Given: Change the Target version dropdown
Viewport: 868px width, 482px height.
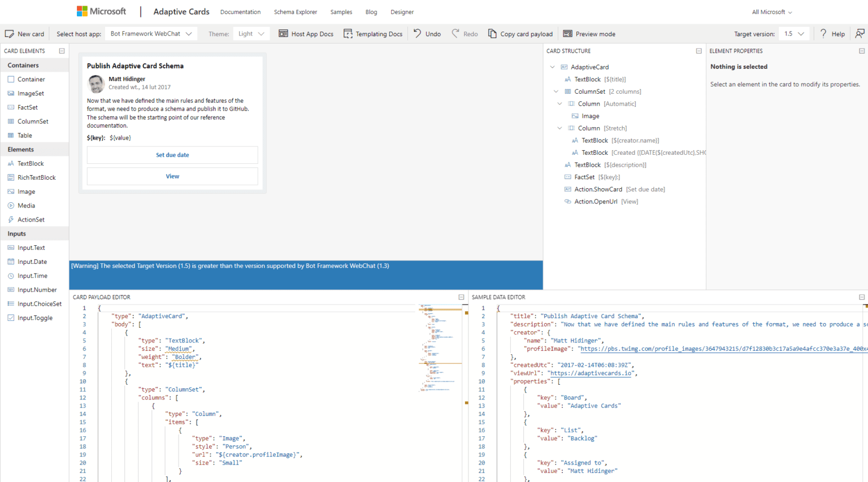Looking at the screenshot, I should pos(793,34).
